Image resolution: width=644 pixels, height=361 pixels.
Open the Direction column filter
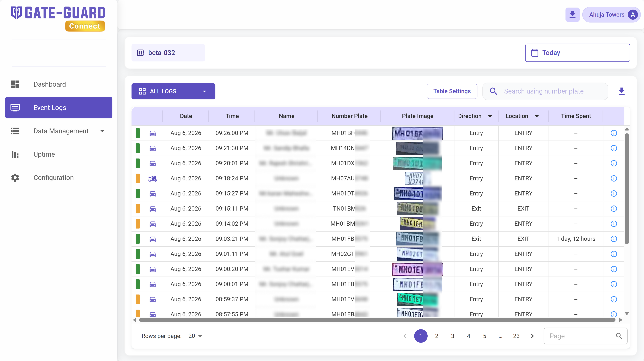490,116
